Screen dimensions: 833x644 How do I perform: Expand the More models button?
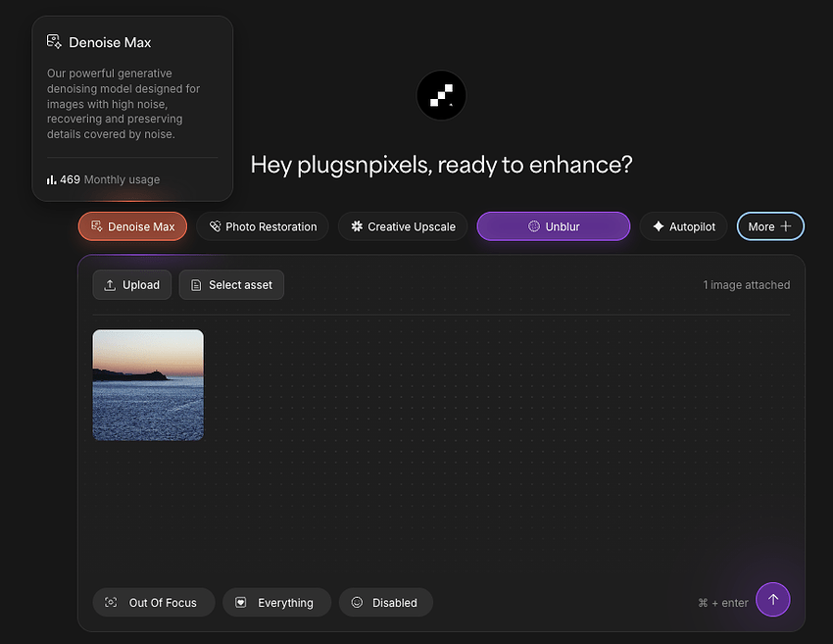(770, 226)
